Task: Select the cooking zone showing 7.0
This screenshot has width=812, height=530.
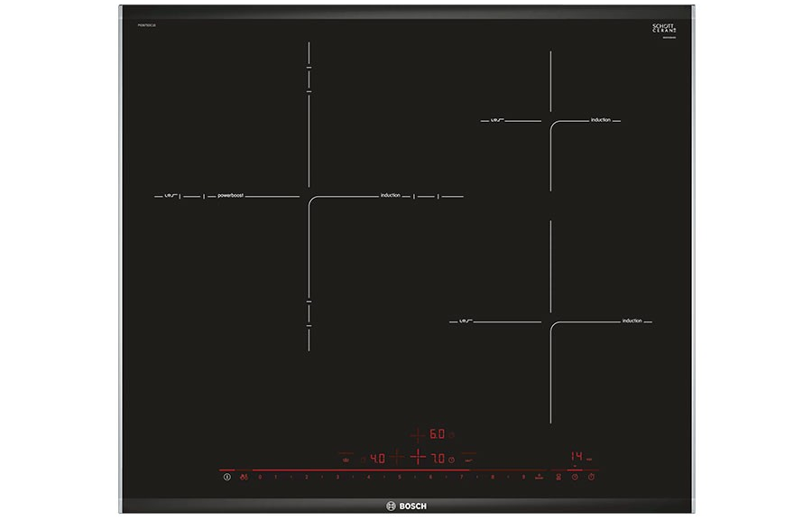Action: [x=438, y=458]
